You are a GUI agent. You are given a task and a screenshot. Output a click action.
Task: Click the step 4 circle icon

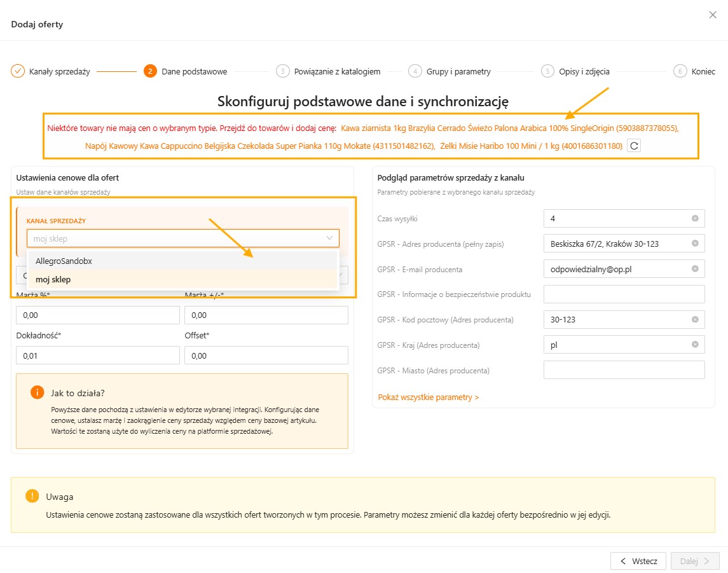point(415,71)
